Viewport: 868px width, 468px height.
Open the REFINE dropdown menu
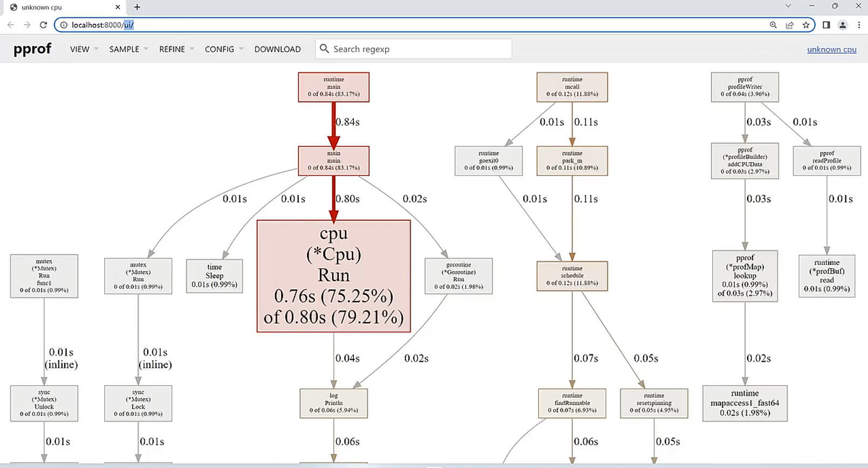176,49
